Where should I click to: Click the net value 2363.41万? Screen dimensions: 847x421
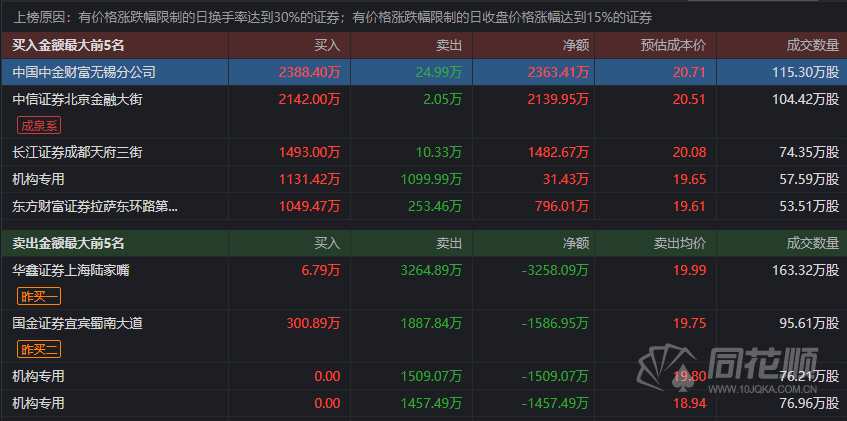(559, 72)
